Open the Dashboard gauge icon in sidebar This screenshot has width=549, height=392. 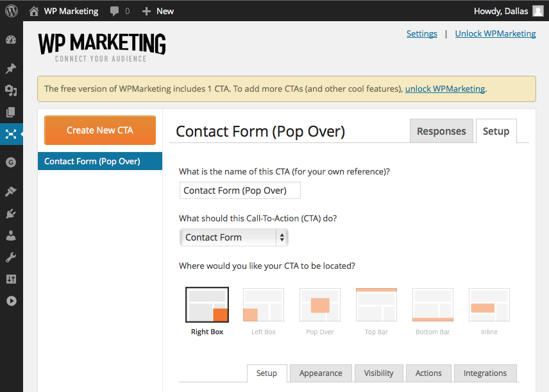(11, 40)
